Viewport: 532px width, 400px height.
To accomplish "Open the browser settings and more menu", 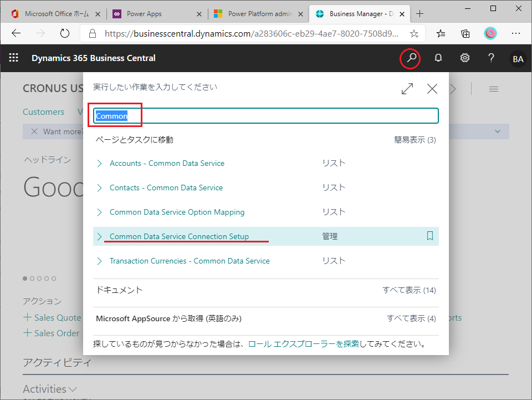I will pyautogui.click(x=516, y=33).
